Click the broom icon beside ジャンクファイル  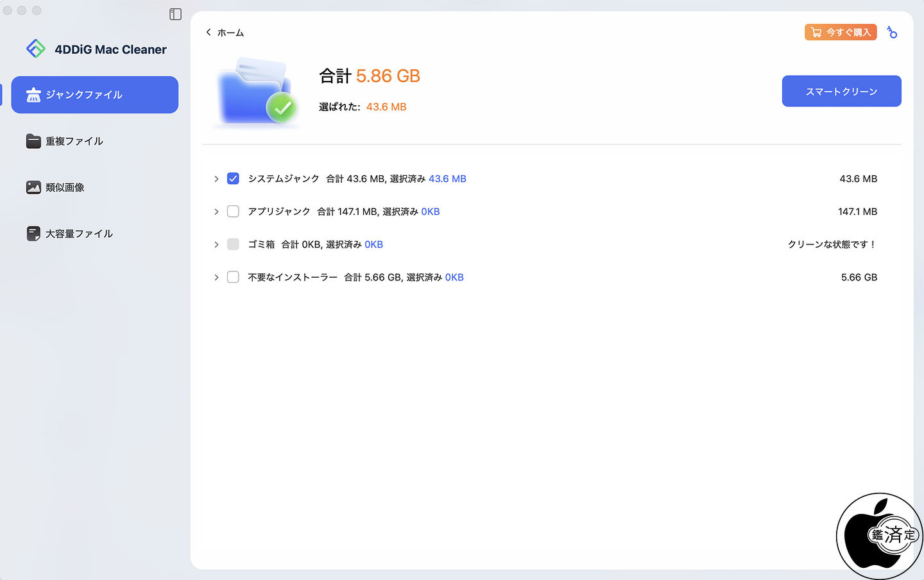point(33,95)
